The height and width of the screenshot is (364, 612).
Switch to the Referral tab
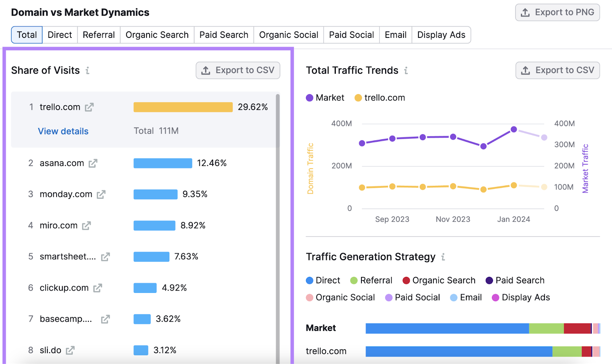pyautogui.click(x=99, y=35)
